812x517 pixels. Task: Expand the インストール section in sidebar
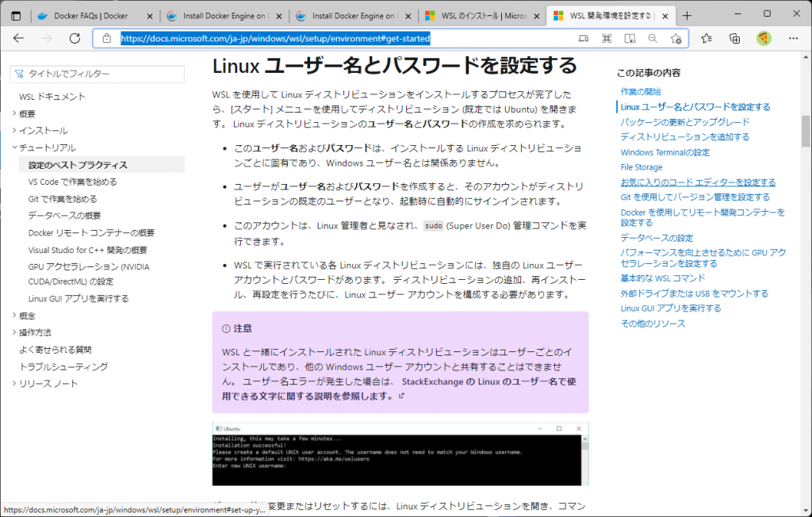click(14, 131)
